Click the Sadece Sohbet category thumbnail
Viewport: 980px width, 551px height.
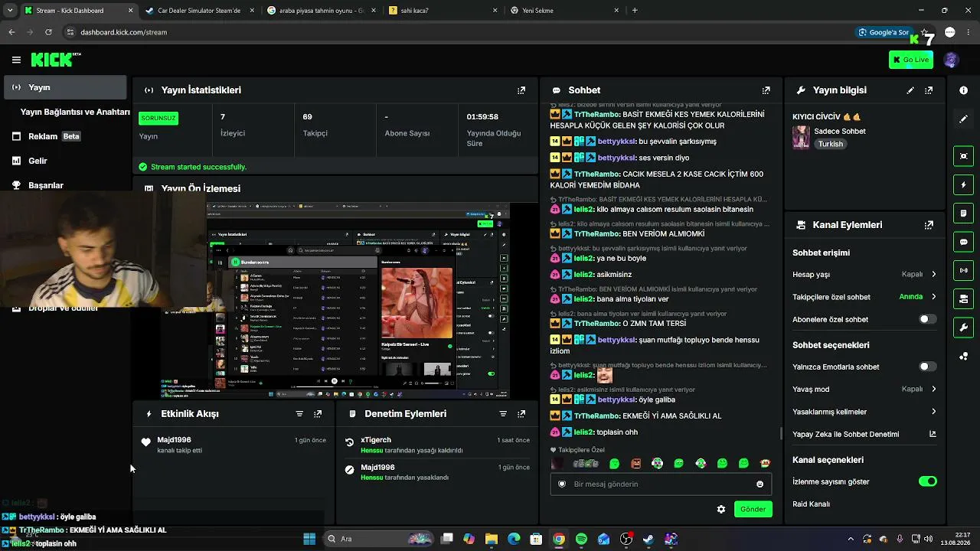[x=801, y=138]
